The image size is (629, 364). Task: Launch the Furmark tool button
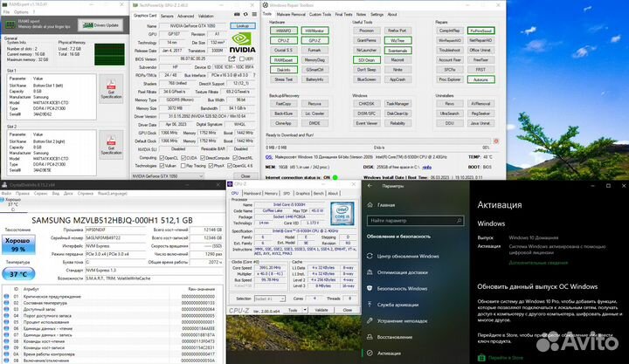click(x=314, y=50)
